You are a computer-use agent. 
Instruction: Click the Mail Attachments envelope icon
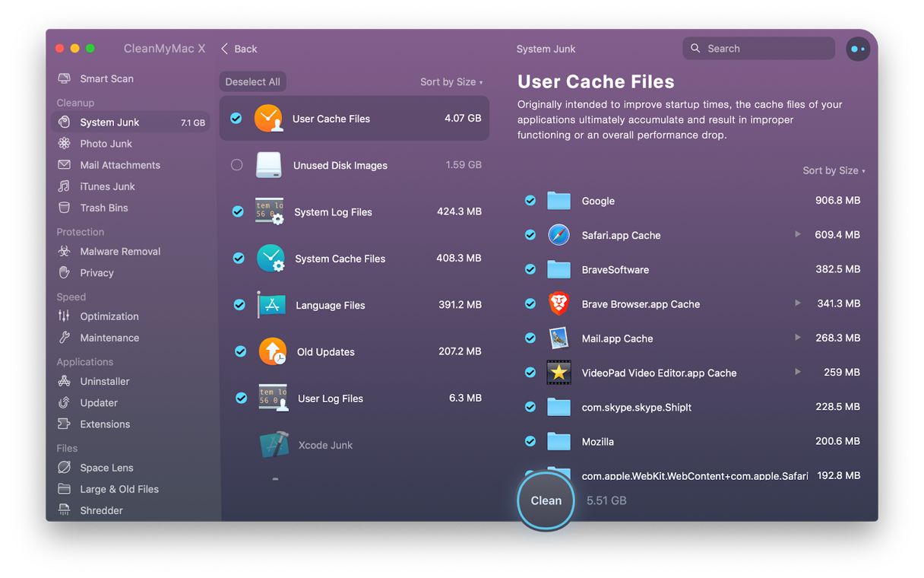(65, 164)
